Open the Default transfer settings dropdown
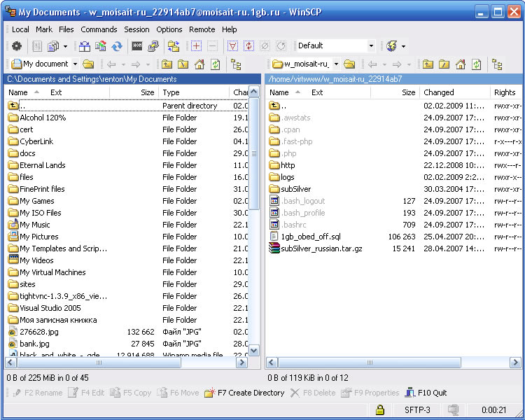The image size is (525, 420). (x=372, y=46)
